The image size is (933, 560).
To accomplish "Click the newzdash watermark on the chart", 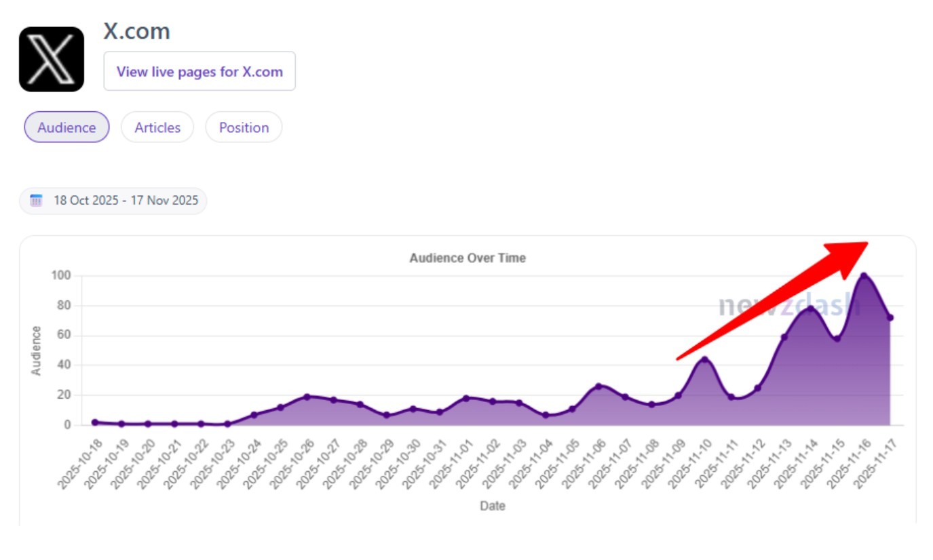I will [x=788, y=304].
